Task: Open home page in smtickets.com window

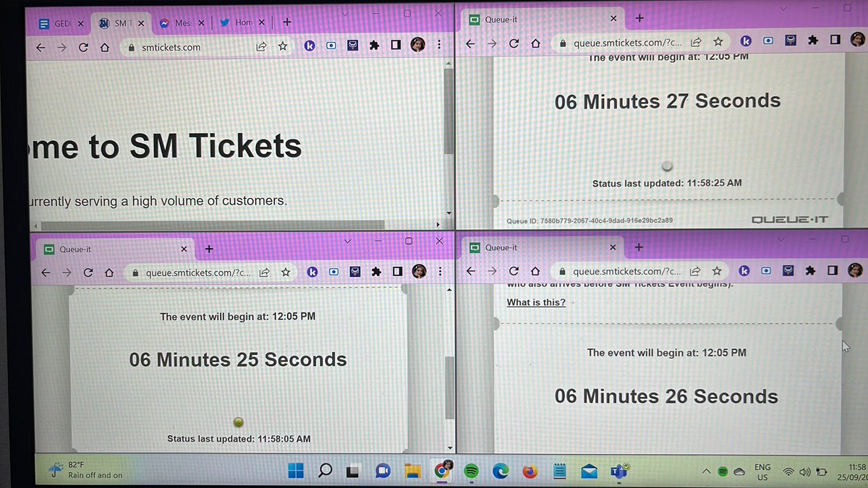Action: click(x=105, y=47)
